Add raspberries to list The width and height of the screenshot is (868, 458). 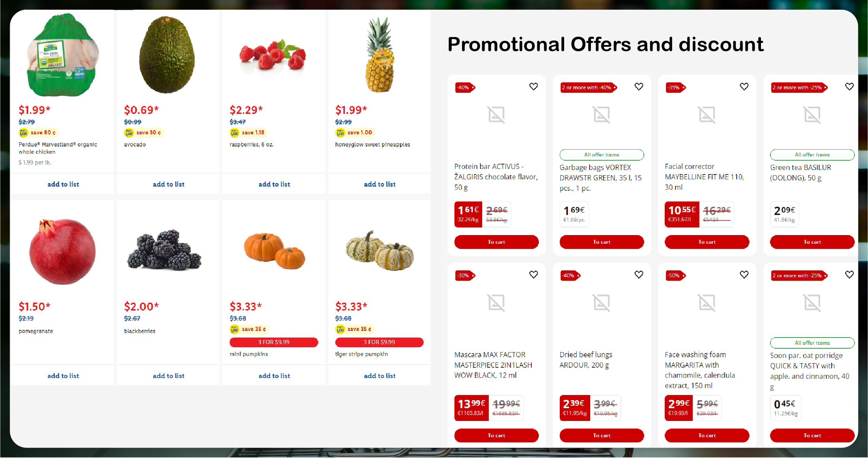(x=274, y=184)
